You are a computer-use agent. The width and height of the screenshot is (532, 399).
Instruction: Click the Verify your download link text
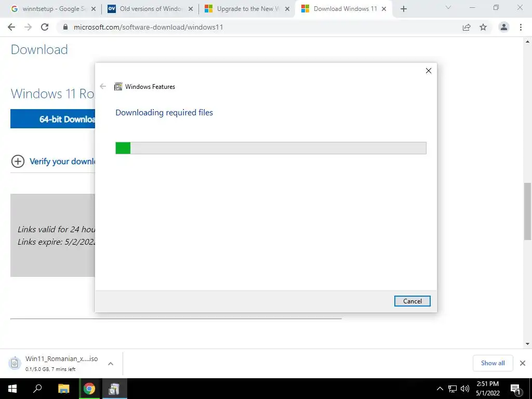(x=62, y=161)
